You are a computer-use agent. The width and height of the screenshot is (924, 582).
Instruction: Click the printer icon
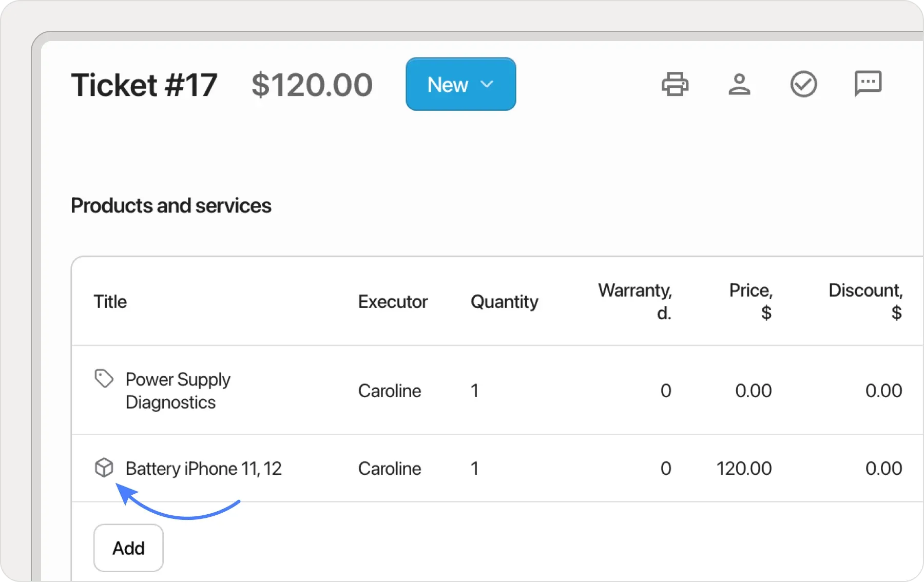[675, 84]
